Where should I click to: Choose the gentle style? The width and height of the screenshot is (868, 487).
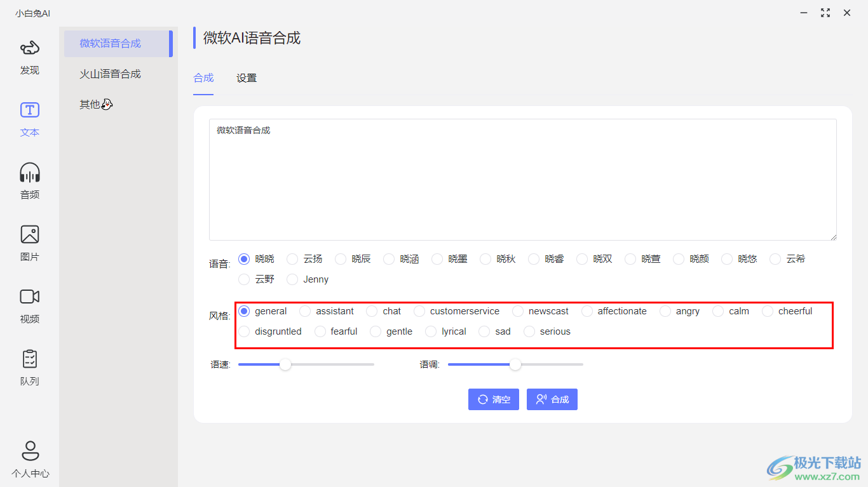(x=392, y=331)
